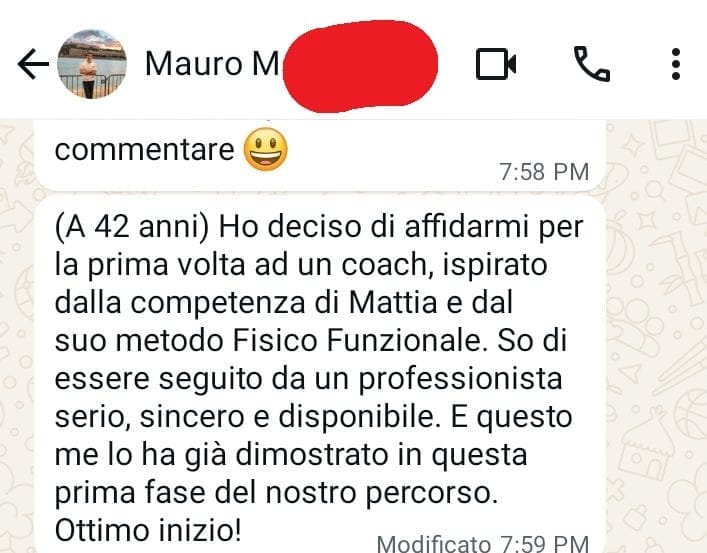Click the 7:58 PM message timestamp
Image resolution: width=707 pixels, height=553 pixels.
pos(544,172)
